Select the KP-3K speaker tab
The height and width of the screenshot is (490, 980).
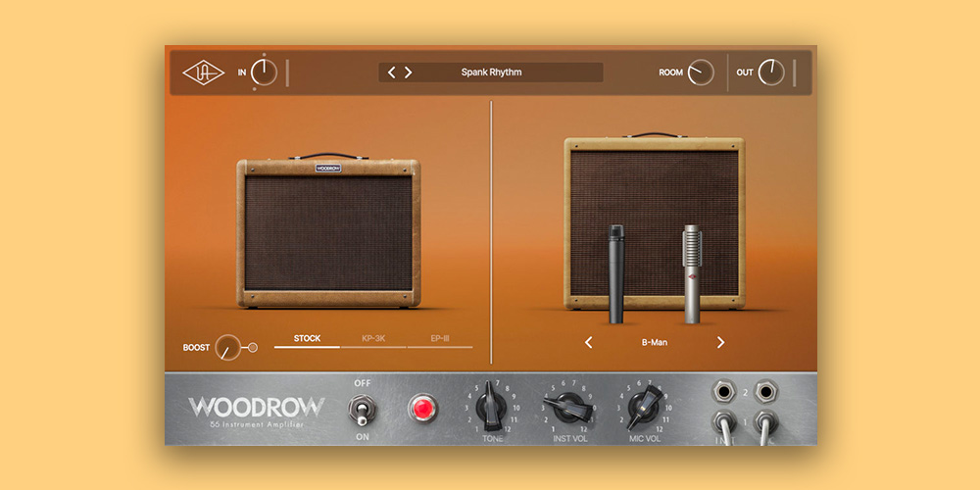(373, 339)
